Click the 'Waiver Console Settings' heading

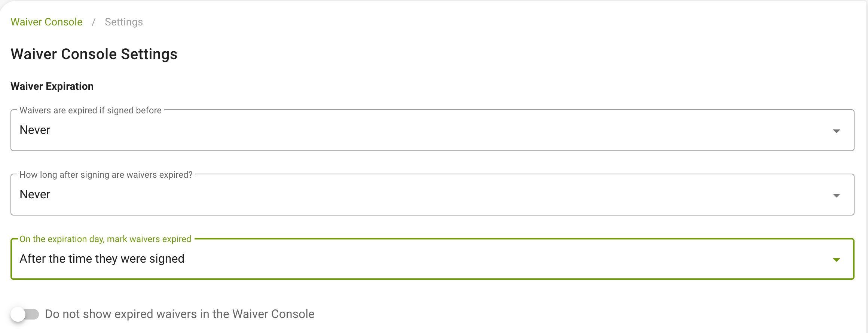pyautogui.click(x=94, y=54)
